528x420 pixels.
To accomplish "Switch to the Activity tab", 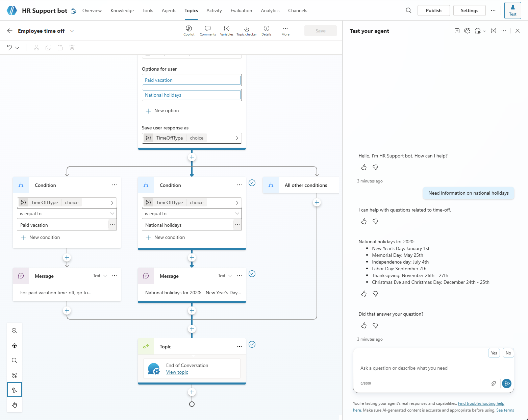I will pyautogui.click(x=214, y=10).
